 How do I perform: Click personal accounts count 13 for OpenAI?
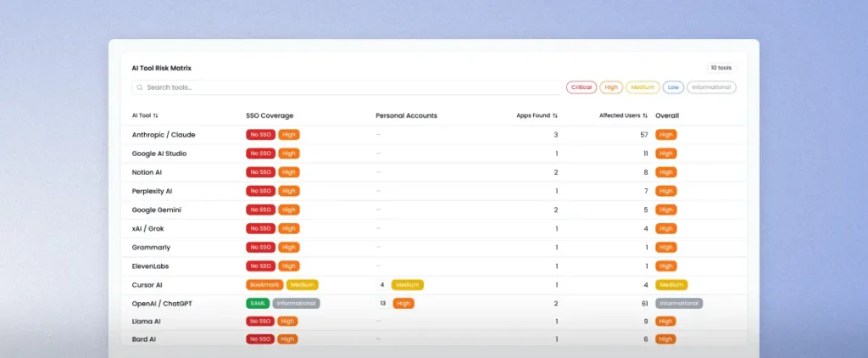click(x=383, y=304)
